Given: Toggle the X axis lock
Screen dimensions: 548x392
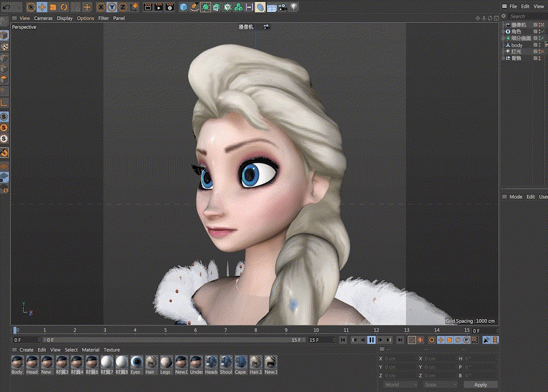Looking at the screenshot, I should (100, 6).
